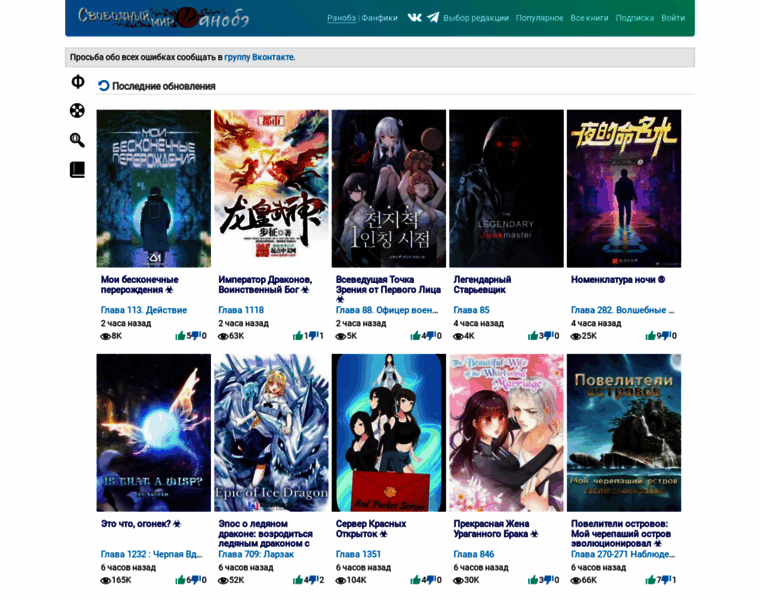
Task: Open Подписка menu item
Action: pyautogui.click(x=634, y=18)
